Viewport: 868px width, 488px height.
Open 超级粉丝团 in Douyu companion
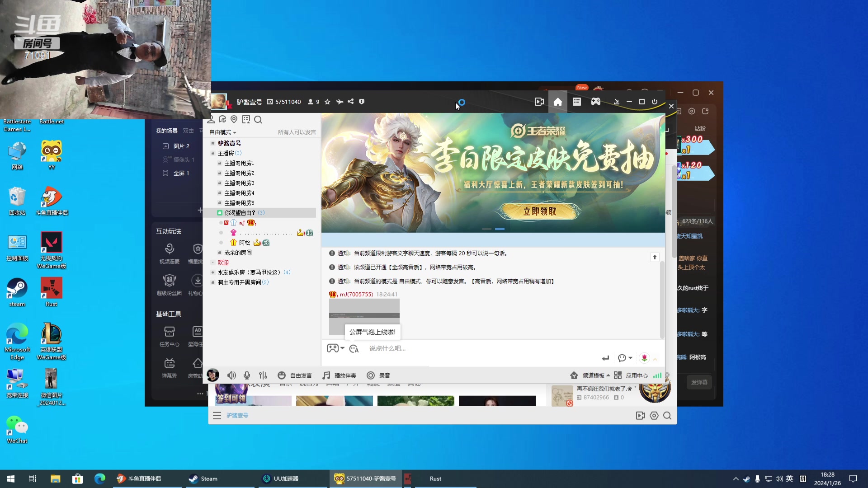170,285
